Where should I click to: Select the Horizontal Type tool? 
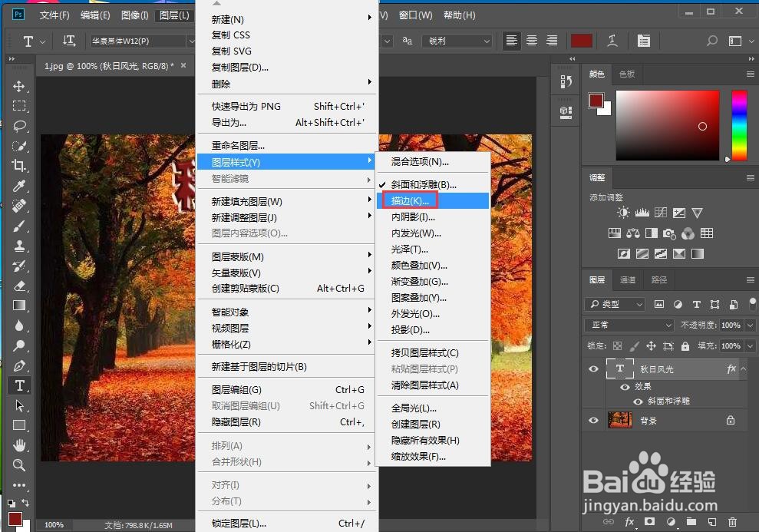[x=19, y=385]
